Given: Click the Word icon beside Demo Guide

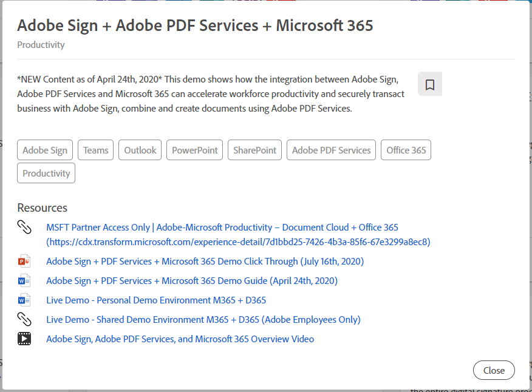Looking at the screenshot, I should point(24,281).
